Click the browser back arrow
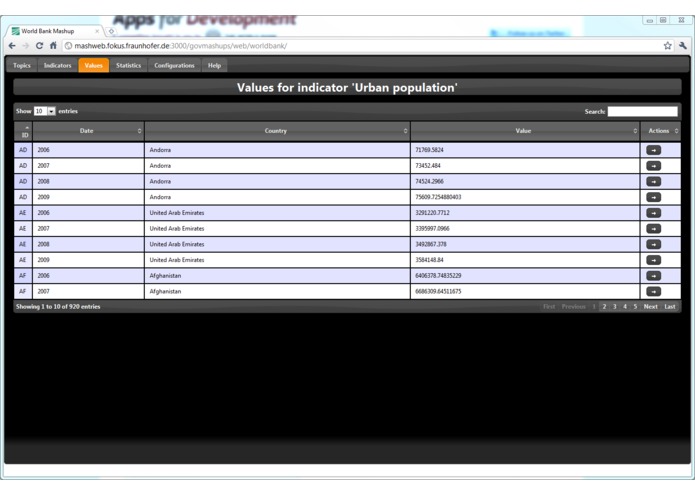The width and height of the screenshot is (695, 494). point(12,46)
